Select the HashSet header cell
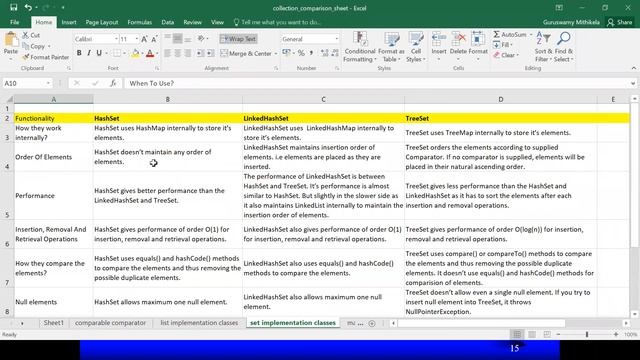Viewport: 640px width, 360px height. [167, 118]
